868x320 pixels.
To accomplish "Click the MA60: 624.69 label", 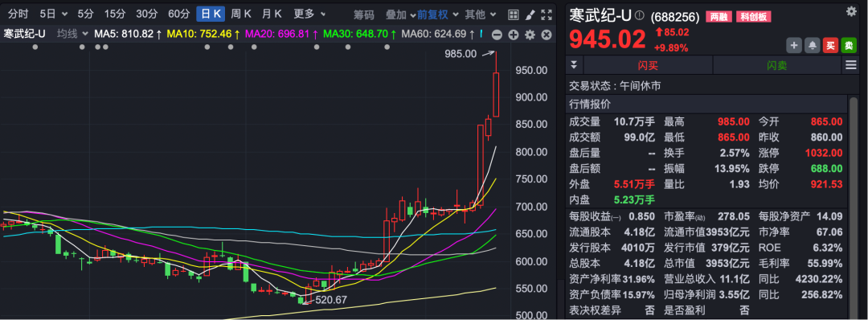I will pos(438,35).
